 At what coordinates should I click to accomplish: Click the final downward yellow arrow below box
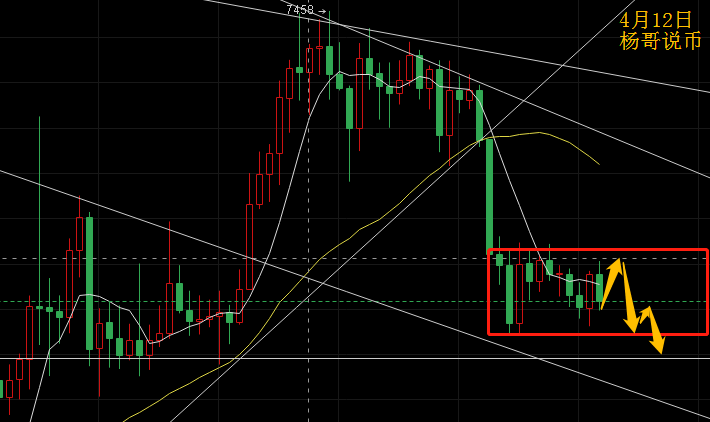click(x=657, y=345)
